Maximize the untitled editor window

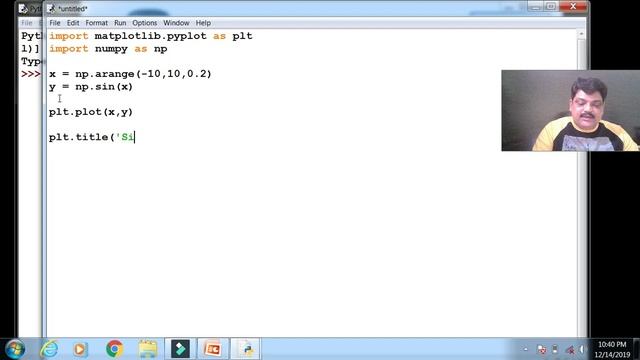click(x=551, y=7)
